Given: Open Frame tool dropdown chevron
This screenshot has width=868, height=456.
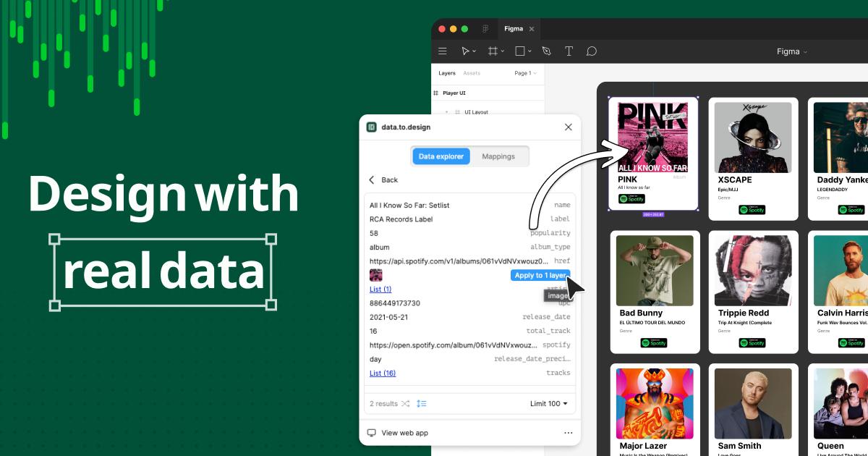Looking at the screenshot, I should coord(503,52).
